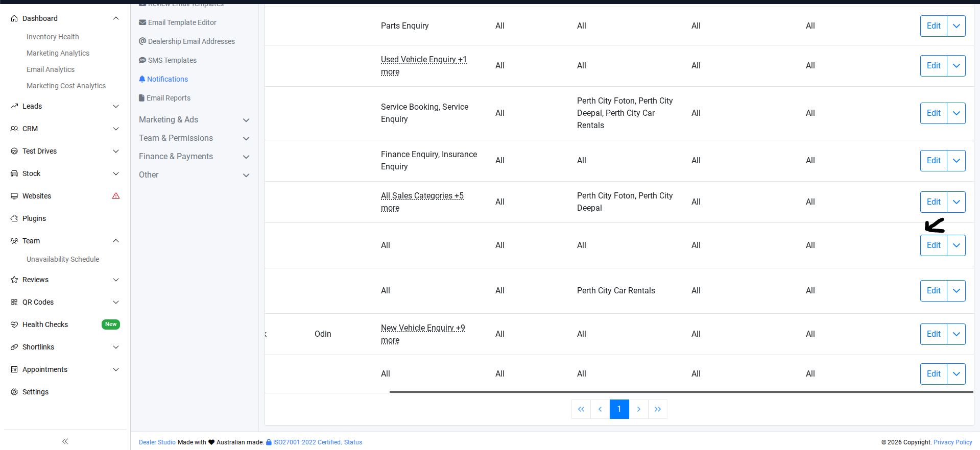Open the dropdown beside Edit for Parts Enquiry

click(x=956, y=26)
